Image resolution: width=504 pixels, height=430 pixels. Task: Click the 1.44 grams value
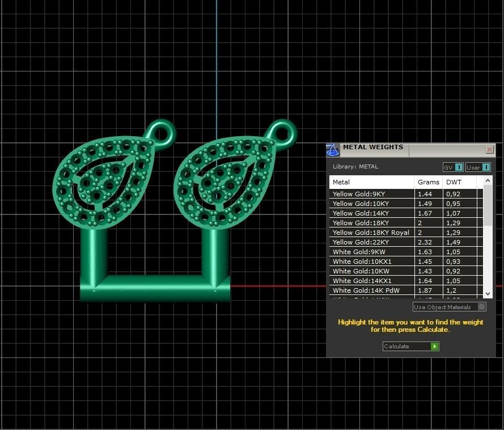(x=425, y=194)
